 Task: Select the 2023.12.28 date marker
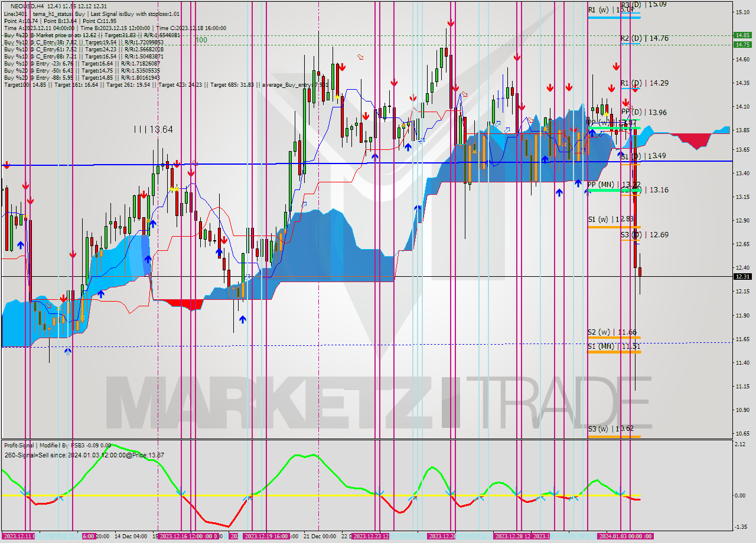pos(513,536)
